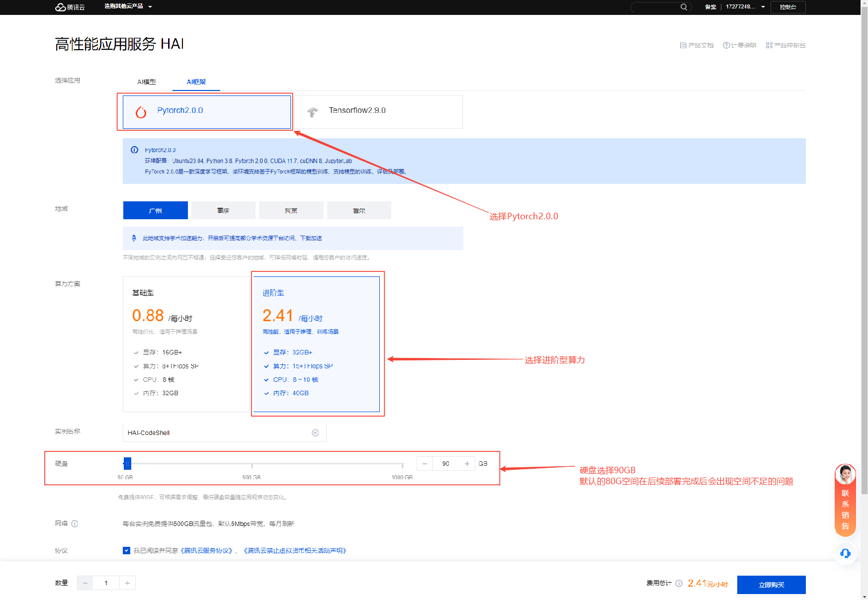Decrease disk size with minus button
868x604 pixels.
425,464
